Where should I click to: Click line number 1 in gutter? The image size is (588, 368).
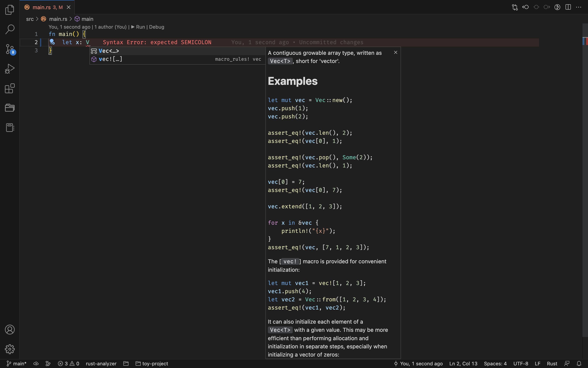click(36, 34)
